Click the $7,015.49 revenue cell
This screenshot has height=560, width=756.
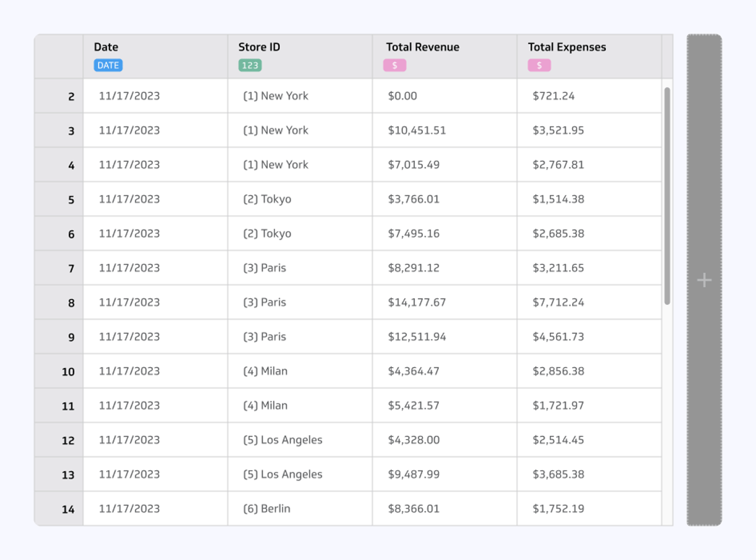point(445,165)
